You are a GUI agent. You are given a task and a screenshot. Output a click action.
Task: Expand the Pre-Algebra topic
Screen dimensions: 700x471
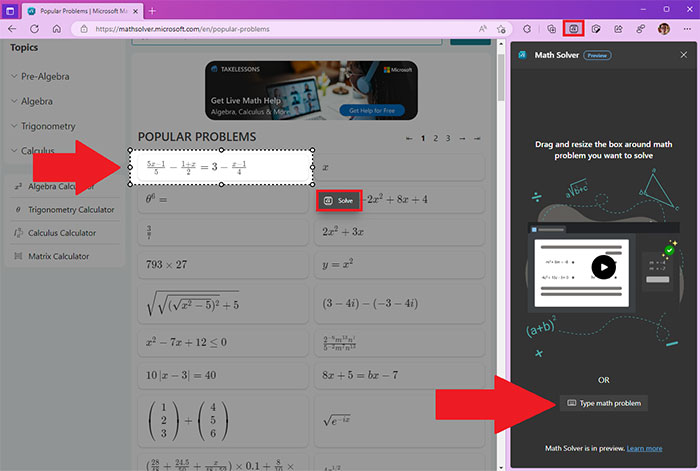coord(40,76)
